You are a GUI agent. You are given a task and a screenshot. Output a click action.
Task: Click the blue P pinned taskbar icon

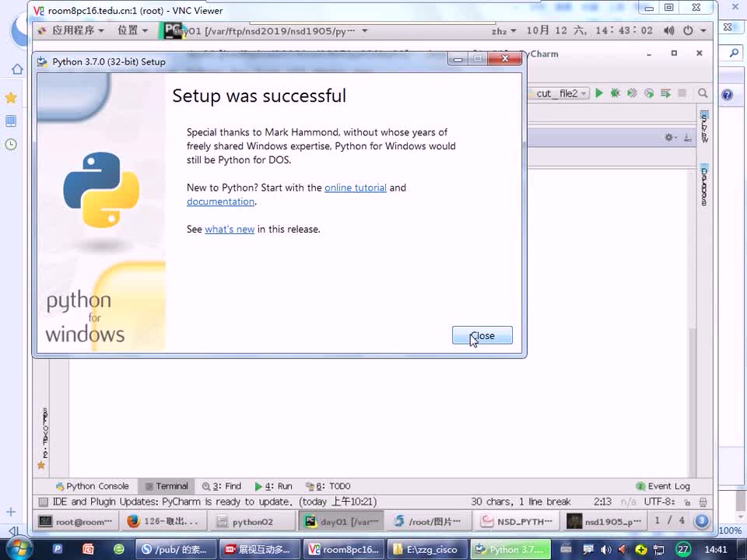(x=57, y=549)
